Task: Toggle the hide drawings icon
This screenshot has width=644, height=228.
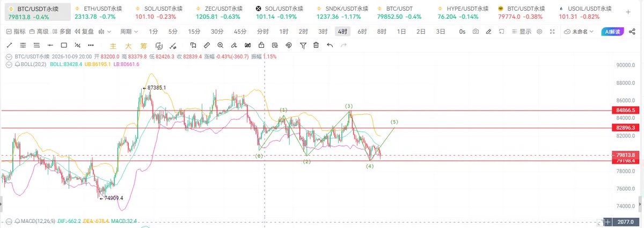Action: pyautogui.click(x=289, y=45)
